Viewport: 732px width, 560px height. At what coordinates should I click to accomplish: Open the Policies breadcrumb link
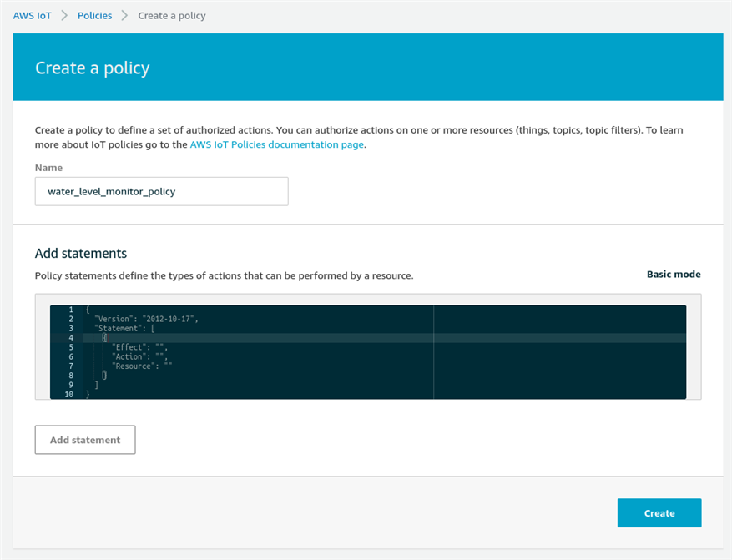(x=95, y=15)
